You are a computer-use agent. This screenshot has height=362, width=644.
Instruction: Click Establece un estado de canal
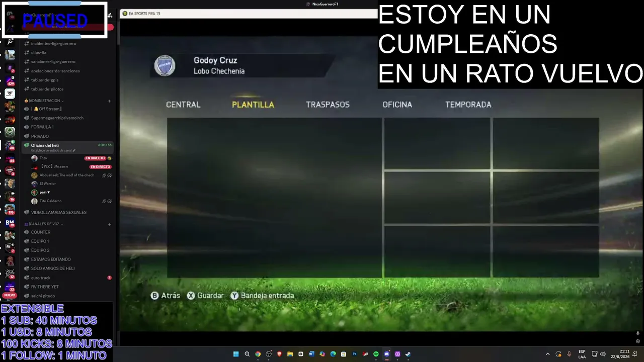tap(51, 150)
